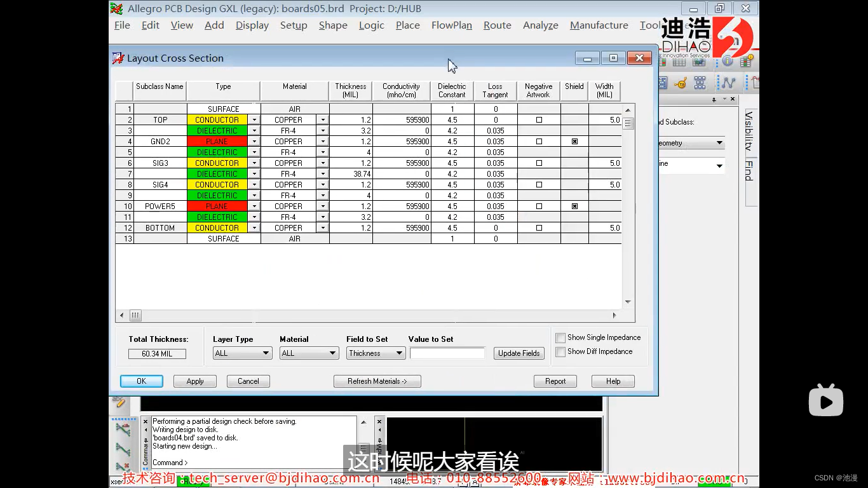Screen dimensions: 868x488
Task: Switch to the Find side tab
Action: tap(749, 171)
